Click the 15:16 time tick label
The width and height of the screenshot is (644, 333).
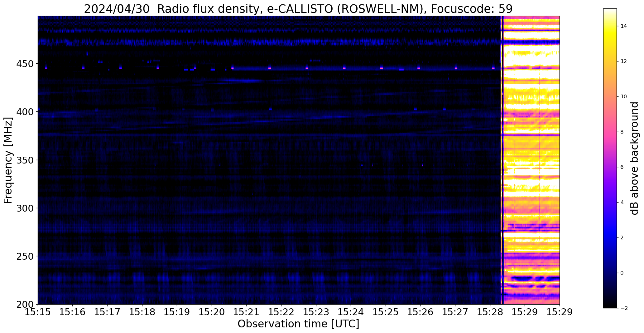[73, 312]
